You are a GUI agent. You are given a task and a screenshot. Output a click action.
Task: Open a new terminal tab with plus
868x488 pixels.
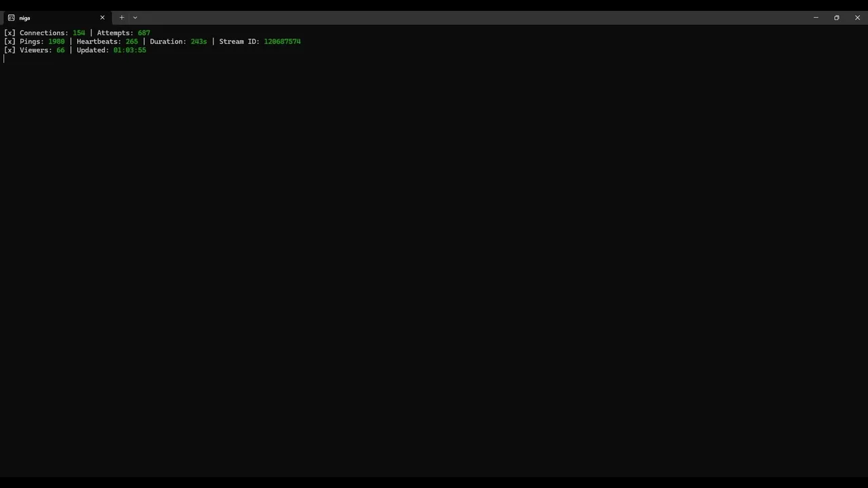[x=122, y=18]
